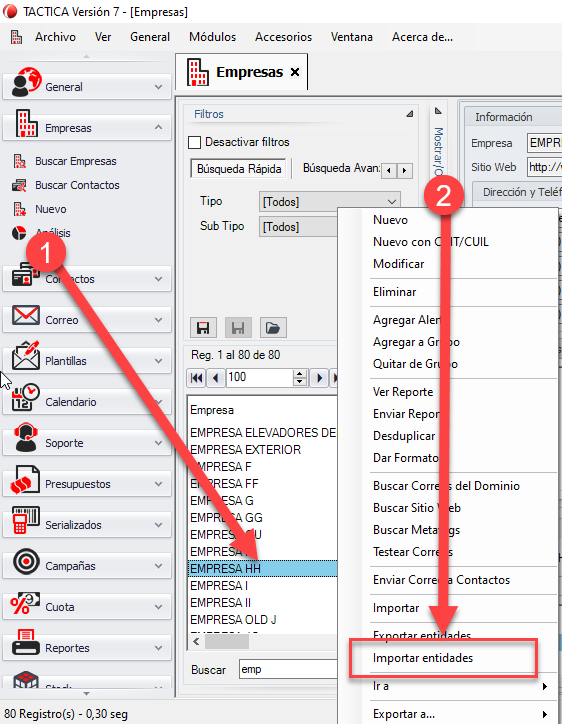The height and width of the screenshot is (724, 562).
Task: Click the Presupuestos document icon
Action: coord(25,480)
